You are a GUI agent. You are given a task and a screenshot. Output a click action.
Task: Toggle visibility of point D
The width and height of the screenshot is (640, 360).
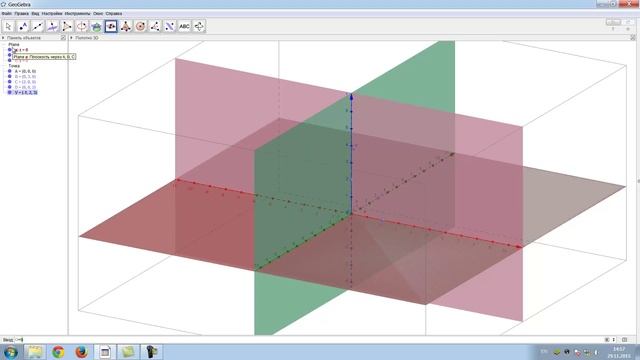pos(9,87)
